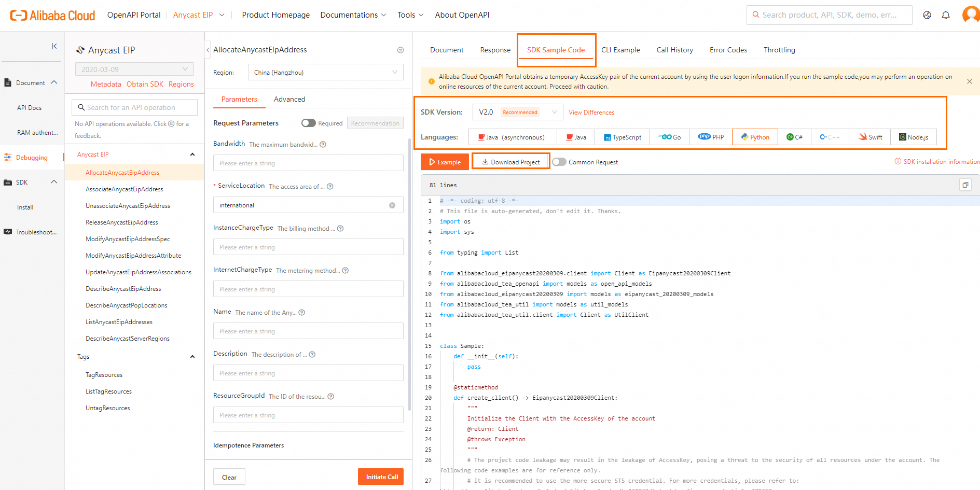The width and height of the screenshot is (980, 490).
Task: Click the Alibaba Cloud logo
Action: pyautogui.click(x=52, y=16)
